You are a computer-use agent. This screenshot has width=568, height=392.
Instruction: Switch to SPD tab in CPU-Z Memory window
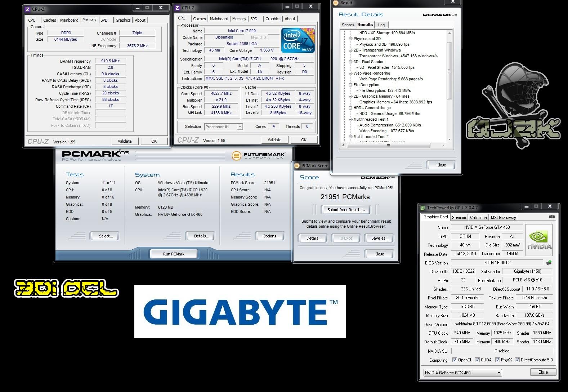[x=104, y=20]
